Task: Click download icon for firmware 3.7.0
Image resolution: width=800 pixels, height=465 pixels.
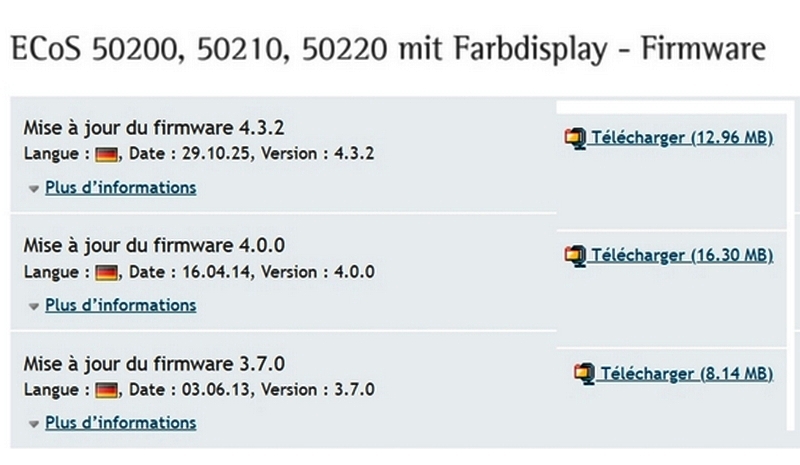Action: (584, 374)
